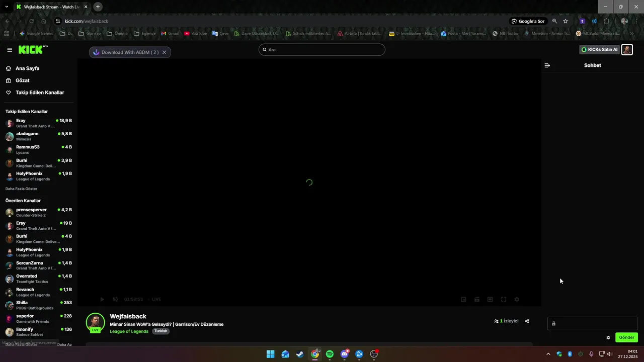Focus the locked chat message input
The image size is (644, 362).
click(x=593, y=323)
